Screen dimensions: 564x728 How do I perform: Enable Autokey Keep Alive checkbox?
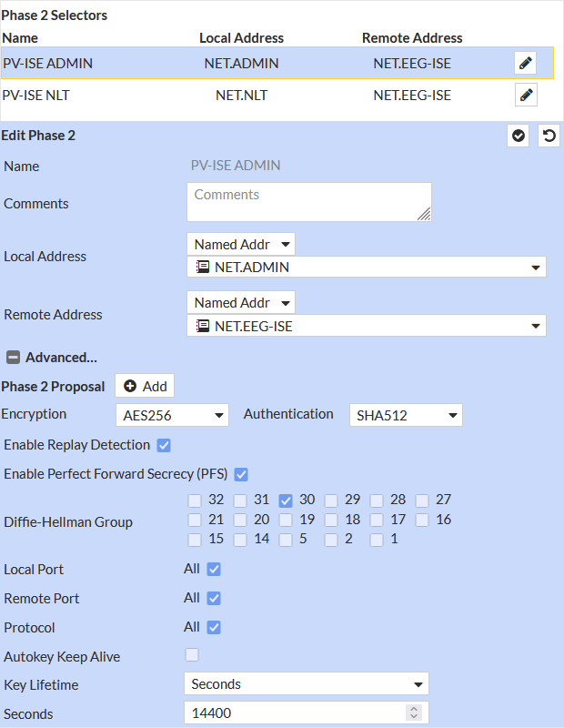coord(192,654)
